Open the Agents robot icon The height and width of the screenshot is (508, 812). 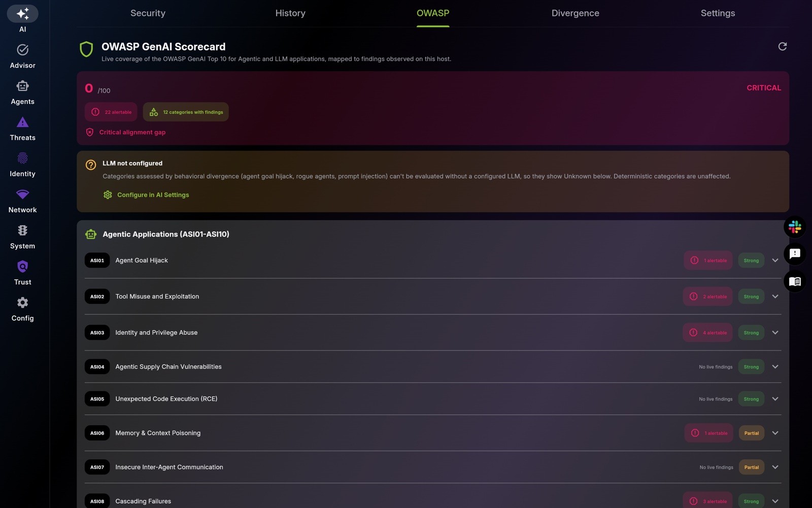pyautogui.click(x=22, y=86)
